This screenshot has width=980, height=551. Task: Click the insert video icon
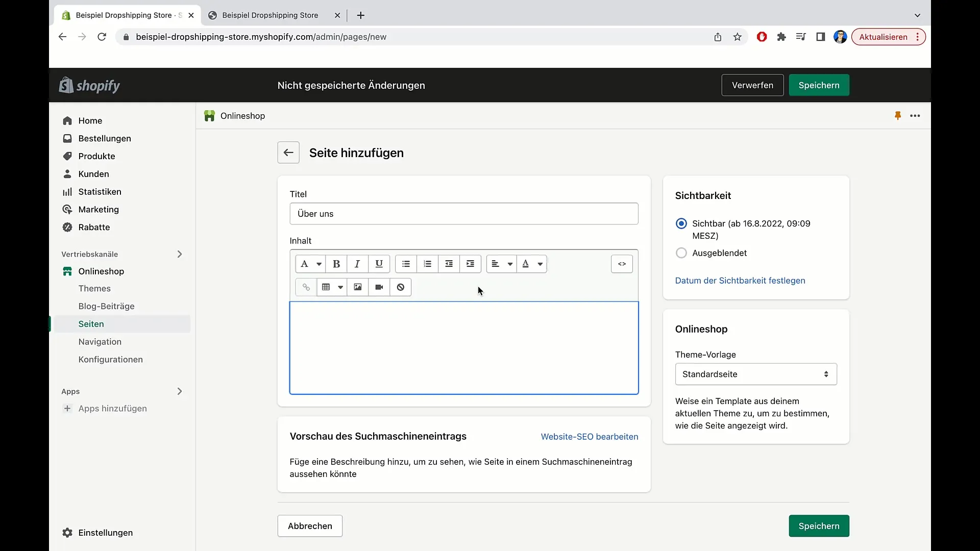point(380,287)
